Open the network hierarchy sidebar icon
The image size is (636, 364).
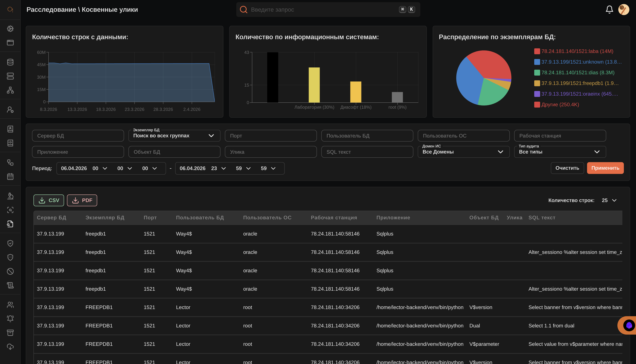(x=10, y=90)
